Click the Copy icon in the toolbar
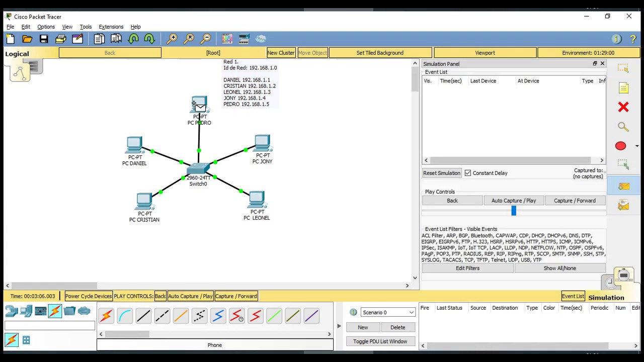 click(x=99, y=39)
